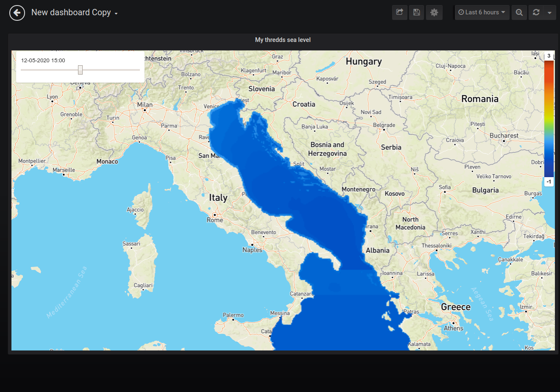Click the My thredds sea level panel title

click(x=283, y=40)
